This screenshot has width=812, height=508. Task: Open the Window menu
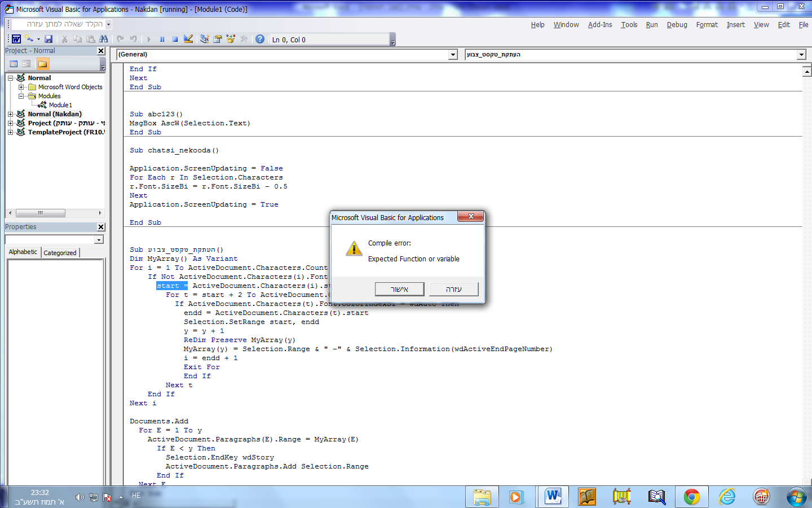click(566, 25)
